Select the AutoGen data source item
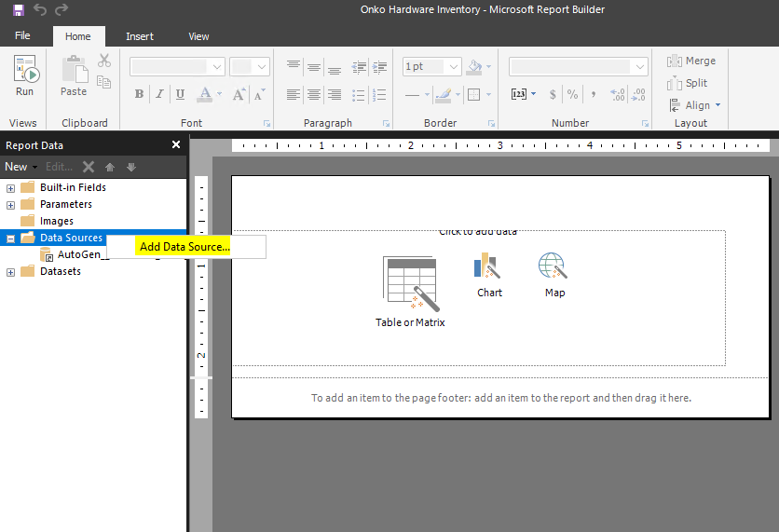Viewport: 779px width, 532px height. 73,254
